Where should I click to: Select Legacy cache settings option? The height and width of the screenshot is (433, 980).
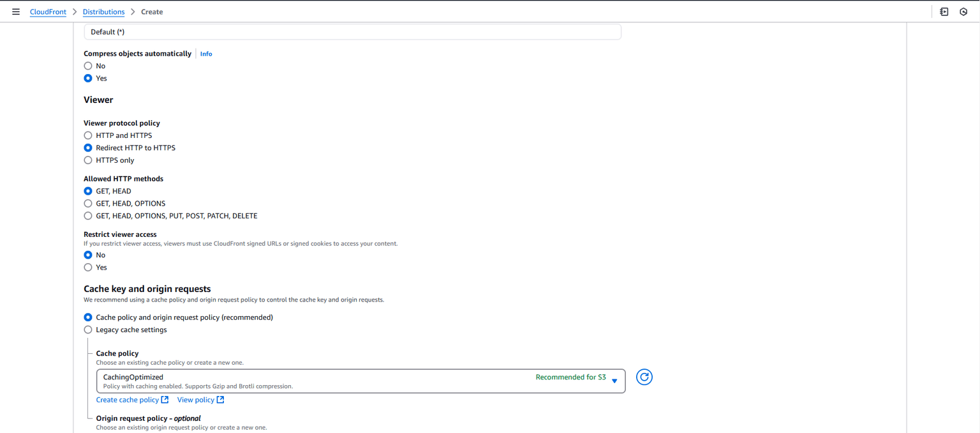coord(88,330)
